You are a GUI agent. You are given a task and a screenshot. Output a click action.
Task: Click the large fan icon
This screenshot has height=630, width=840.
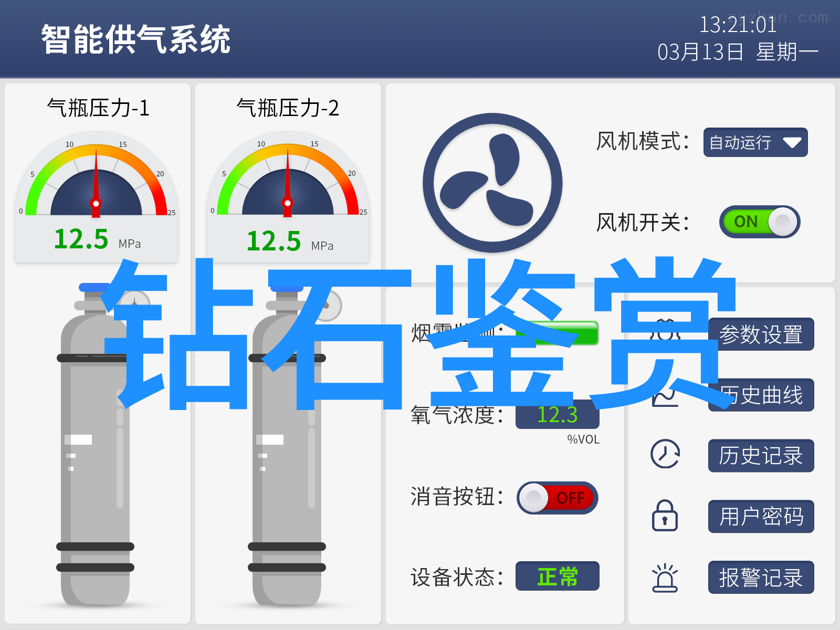point(492,183)
